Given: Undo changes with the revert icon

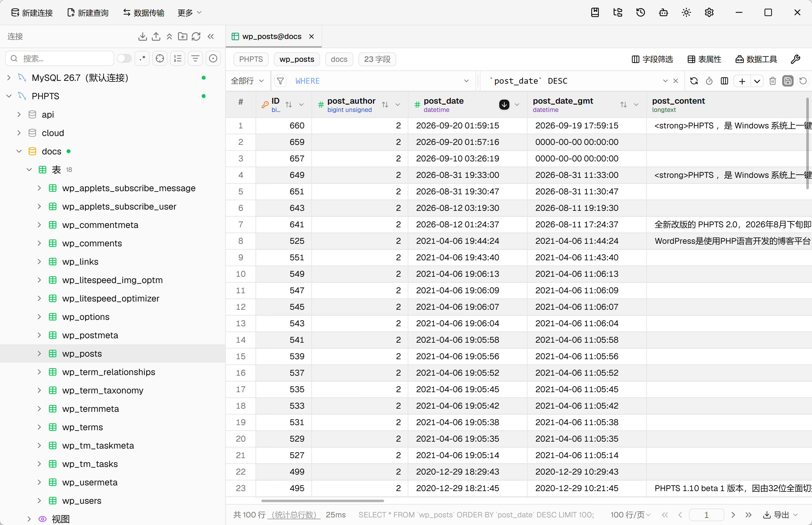Looking at the screenshot, I should [803, 81].
